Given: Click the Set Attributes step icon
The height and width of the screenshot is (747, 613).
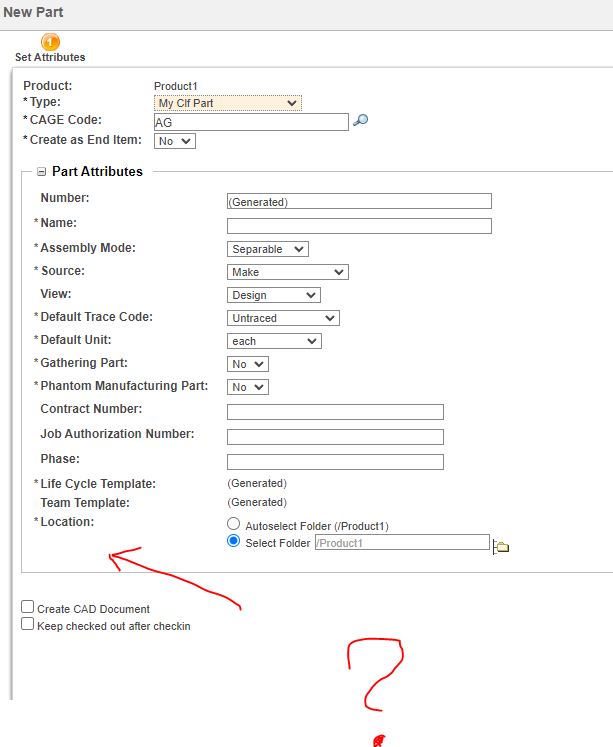Looking at the screenshot, I should pos(50,42).
